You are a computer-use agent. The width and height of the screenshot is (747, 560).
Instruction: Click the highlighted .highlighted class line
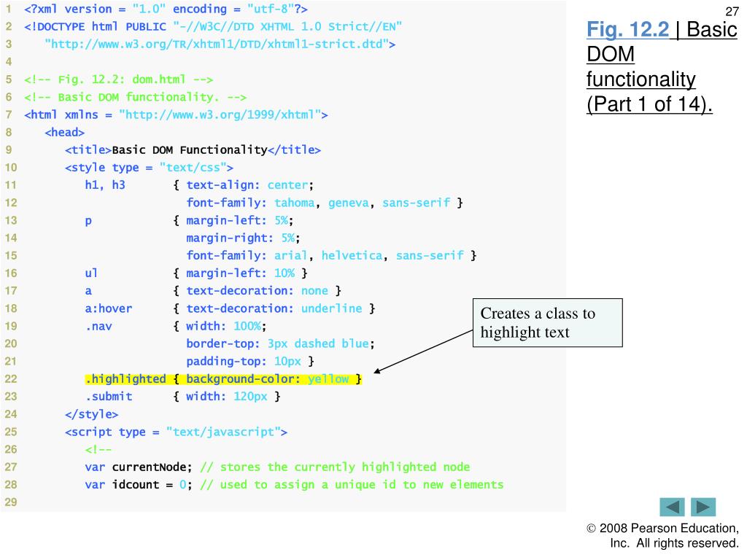223,379
